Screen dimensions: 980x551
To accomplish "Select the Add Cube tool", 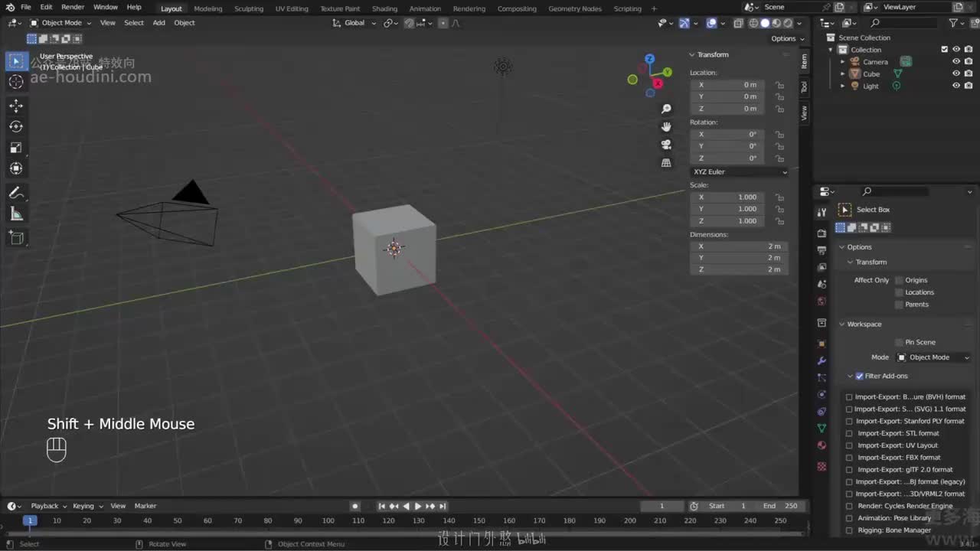I will [x=16, y=238].
